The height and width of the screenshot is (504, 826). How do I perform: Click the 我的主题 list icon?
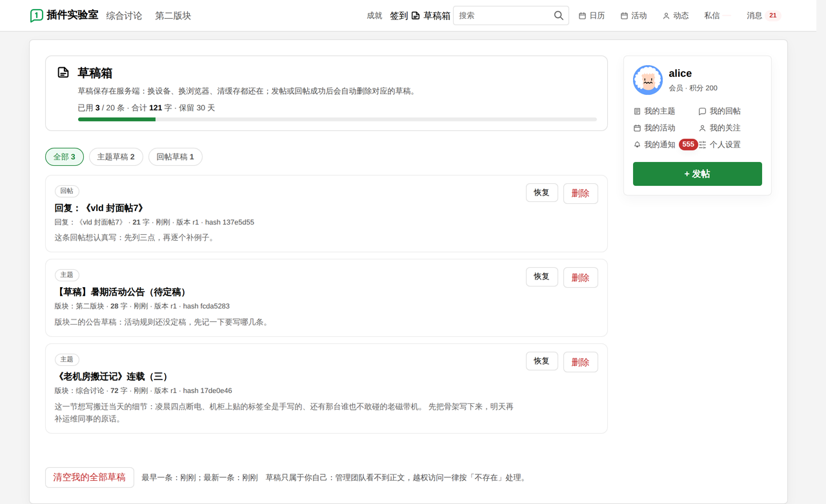638,111
